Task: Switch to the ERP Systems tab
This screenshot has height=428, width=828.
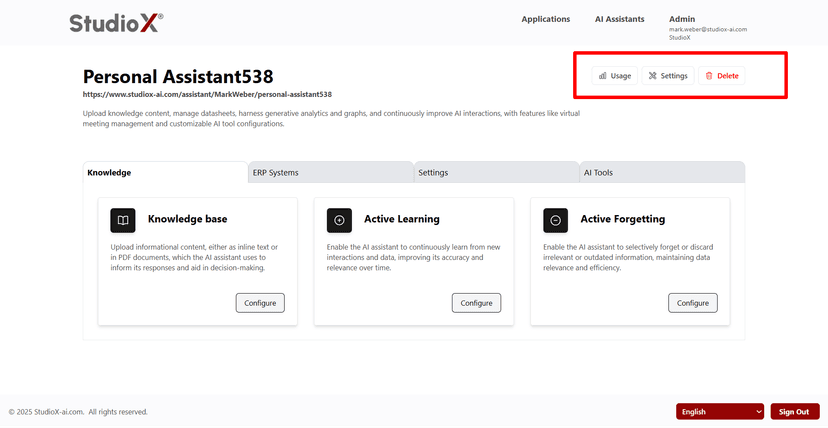Action: click(276, 173)
